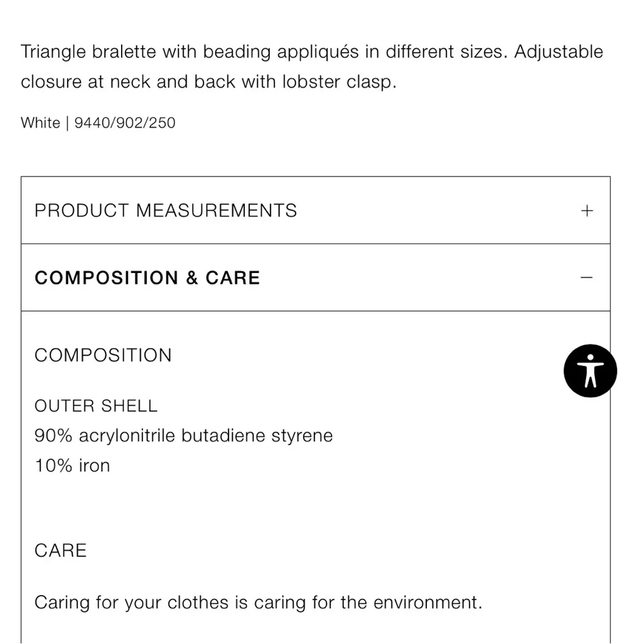Click the word 'Adjustable' in the description
The height and width of the screenshot is (644, 644).
[x=558, y=52]
